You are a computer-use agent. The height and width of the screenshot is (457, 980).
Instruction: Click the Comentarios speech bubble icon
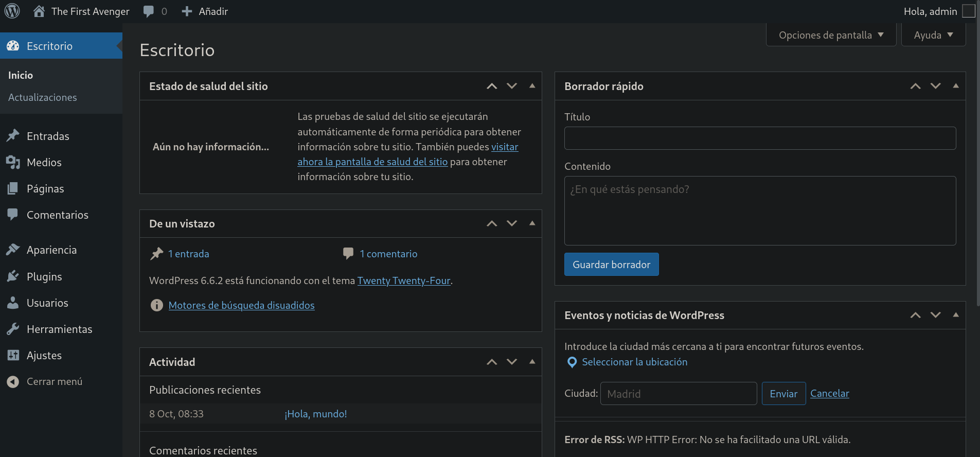coord(13,215)
